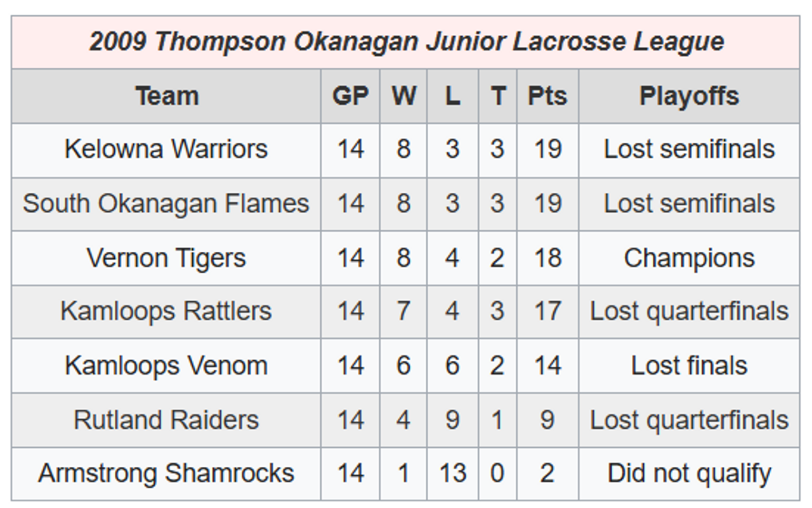
Task: Select the Lost finals cell
Action: [x=689, y=366]
